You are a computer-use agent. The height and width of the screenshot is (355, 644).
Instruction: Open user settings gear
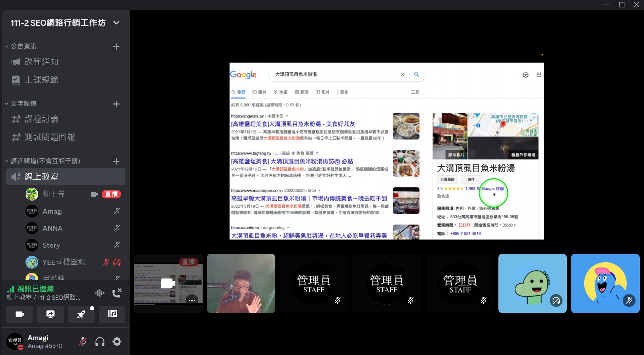117,342
